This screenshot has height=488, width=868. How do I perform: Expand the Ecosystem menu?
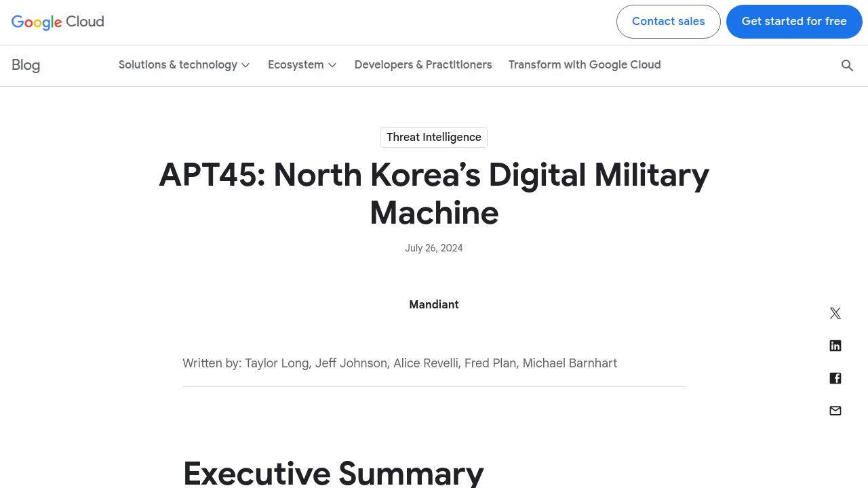pos(302,65)
